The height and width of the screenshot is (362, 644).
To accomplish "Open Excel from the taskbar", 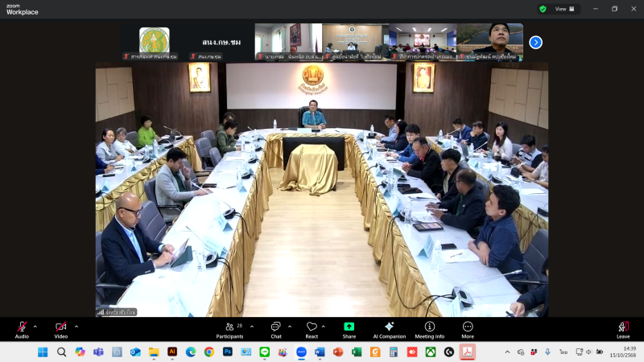I will tap(357, 352).
